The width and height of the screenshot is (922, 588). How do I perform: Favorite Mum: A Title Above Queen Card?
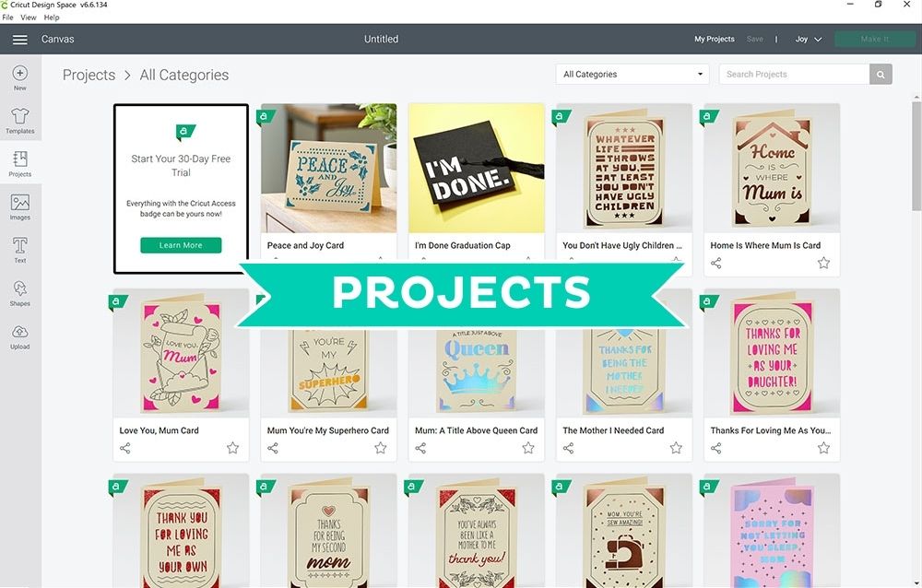click(x=528, y=448)
